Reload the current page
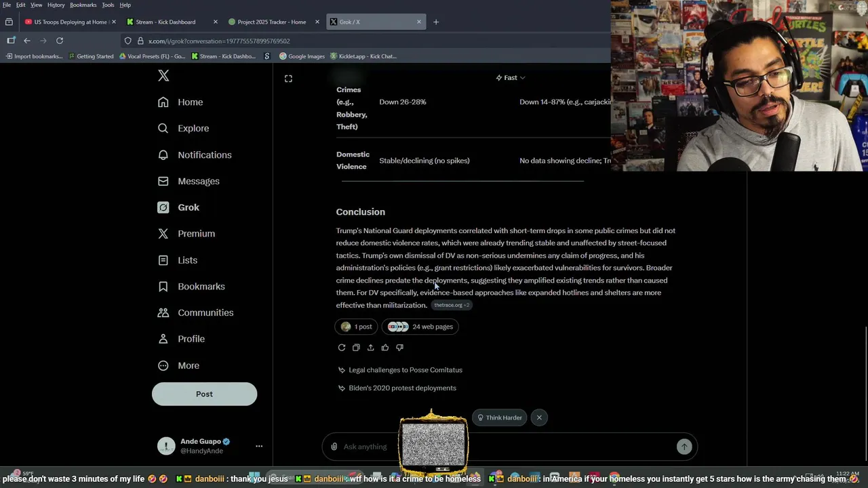868x488 pixels. pos(60,41)
